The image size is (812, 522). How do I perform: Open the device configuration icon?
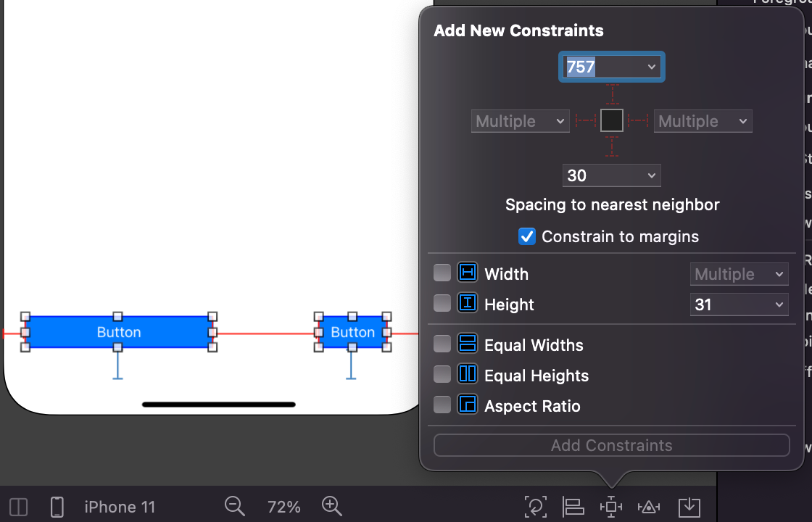click(x=57, y=507)
